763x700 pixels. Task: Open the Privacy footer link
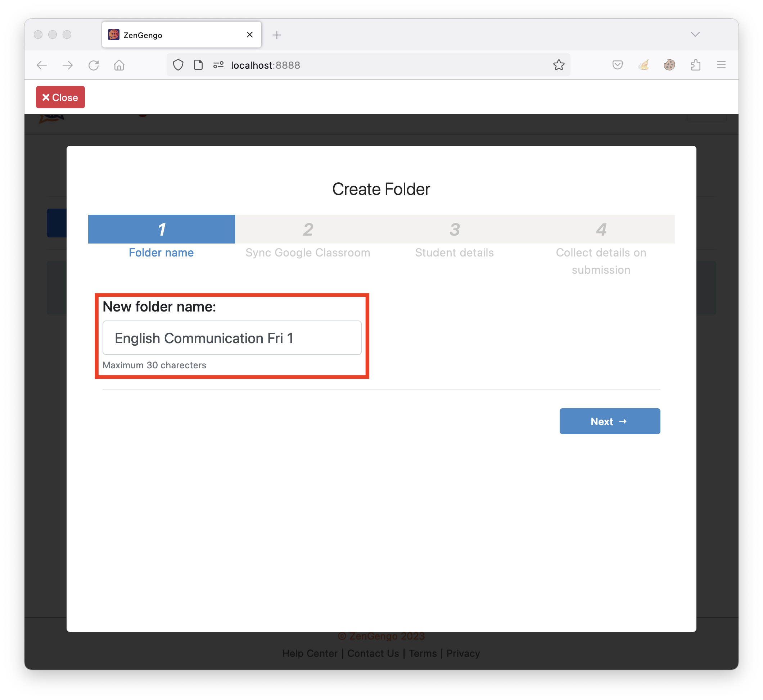pos(463,653)
